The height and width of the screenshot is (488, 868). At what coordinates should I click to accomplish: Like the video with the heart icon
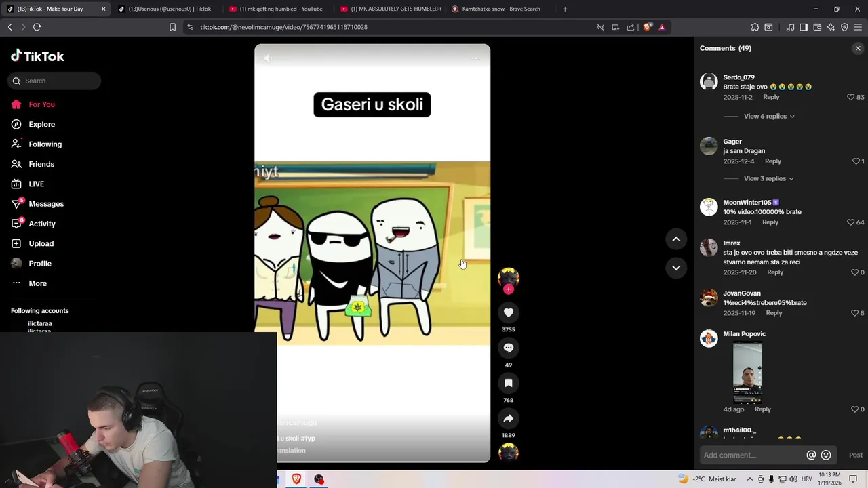coord(509,312)
